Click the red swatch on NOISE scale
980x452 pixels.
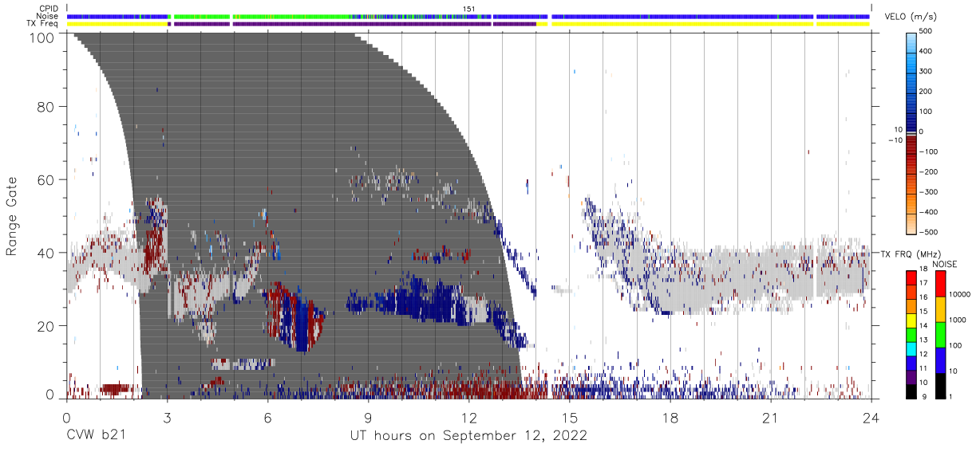point(942,283)
